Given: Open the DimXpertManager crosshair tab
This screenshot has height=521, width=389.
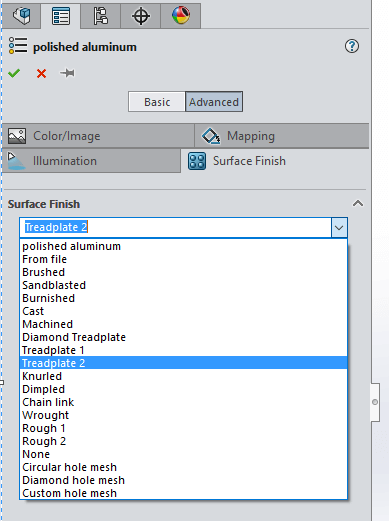Looking at the screenshot, I should tap(141, 16).
